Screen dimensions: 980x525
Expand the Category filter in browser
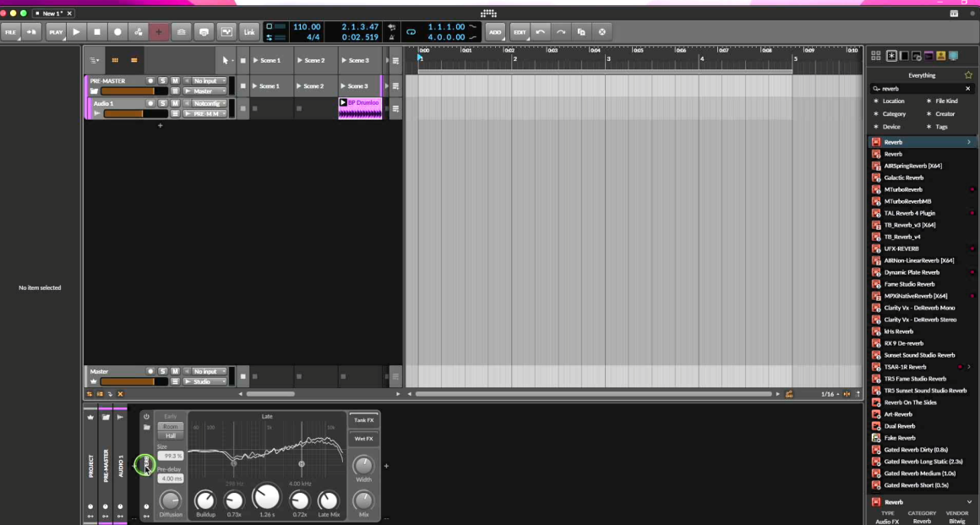894,114
